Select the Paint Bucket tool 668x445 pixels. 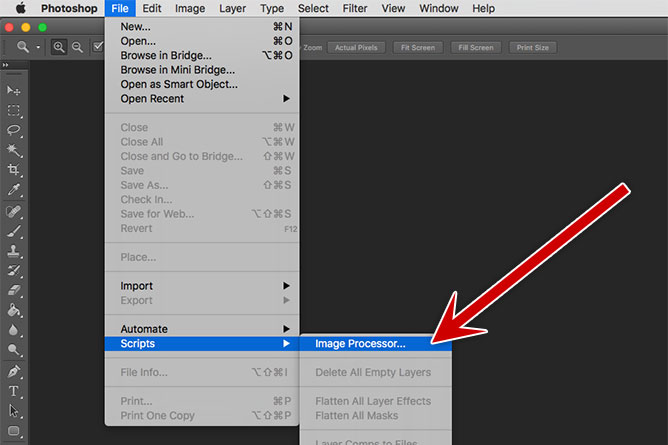(14, 310)
